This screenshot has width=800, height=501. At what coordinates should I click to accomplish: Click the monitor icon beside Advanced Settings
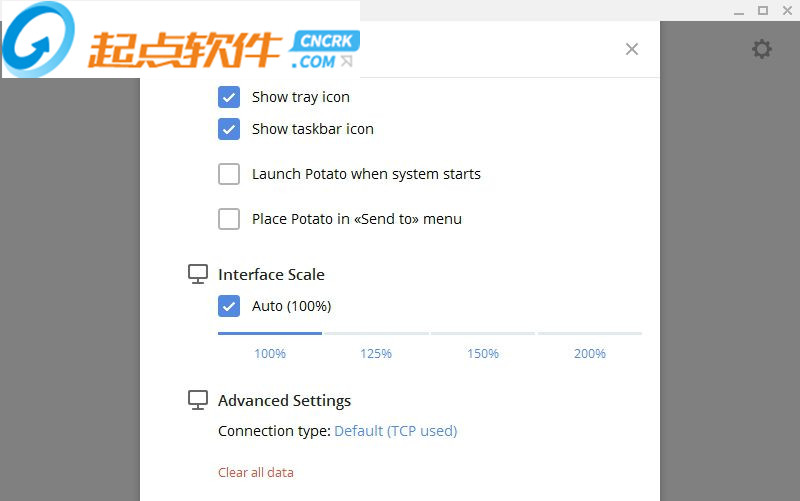point(198,400)
